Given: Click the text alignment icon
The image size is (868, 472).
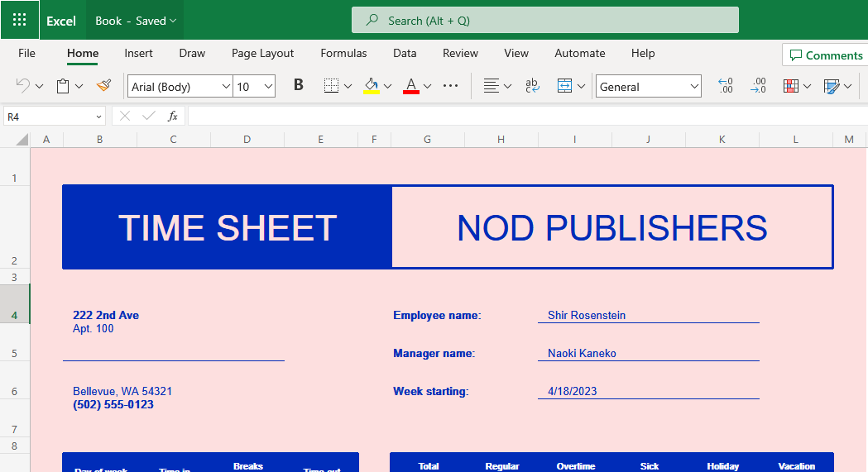Looking at the screenshot, I should [491, 86].
